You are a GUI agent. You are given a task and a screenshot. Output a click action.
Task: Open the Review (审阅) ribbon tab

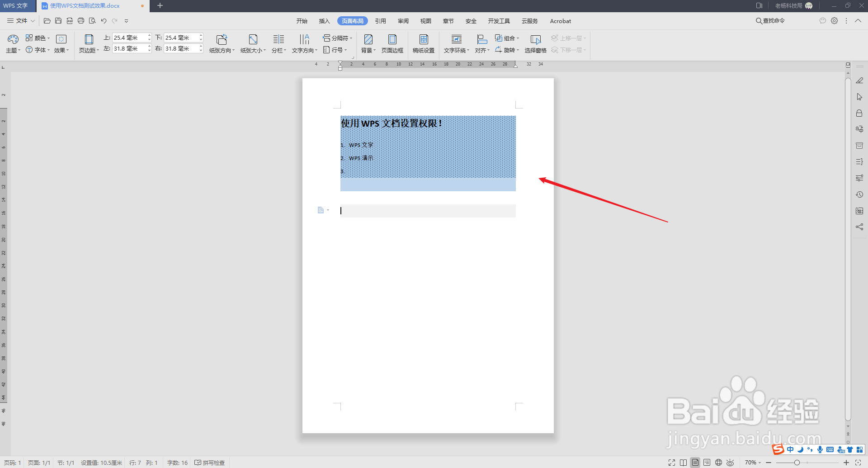click(x=403, y=21)
